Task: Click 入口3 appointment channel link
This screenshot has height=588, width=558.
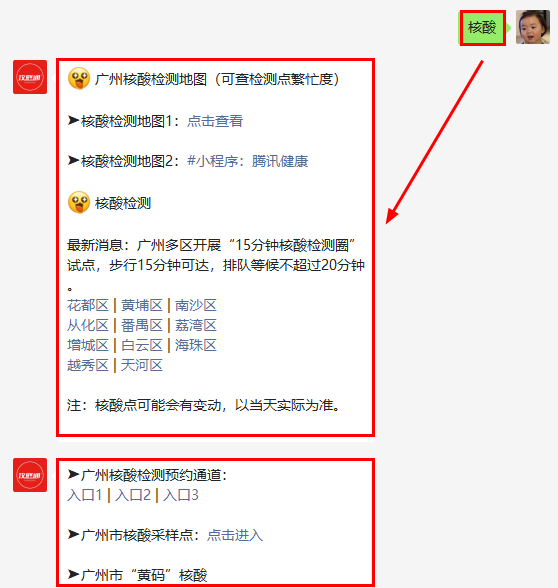Action: point(181,495)
